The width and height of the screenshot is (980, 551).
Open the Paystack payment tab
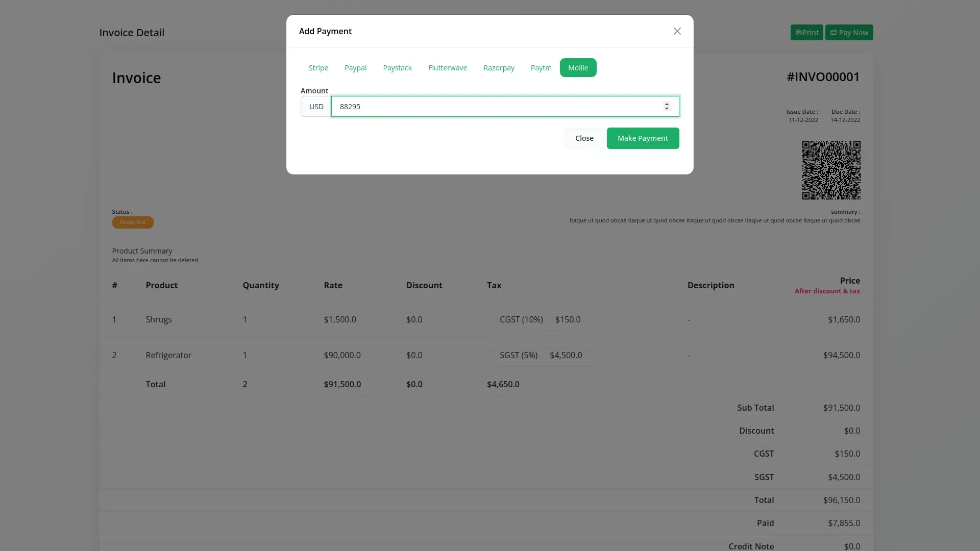(x=397, y=68)
